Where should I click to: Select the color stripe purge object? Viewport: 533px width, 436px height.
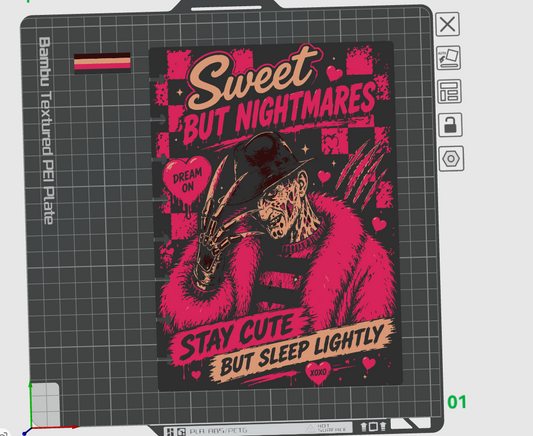(102, 63)
